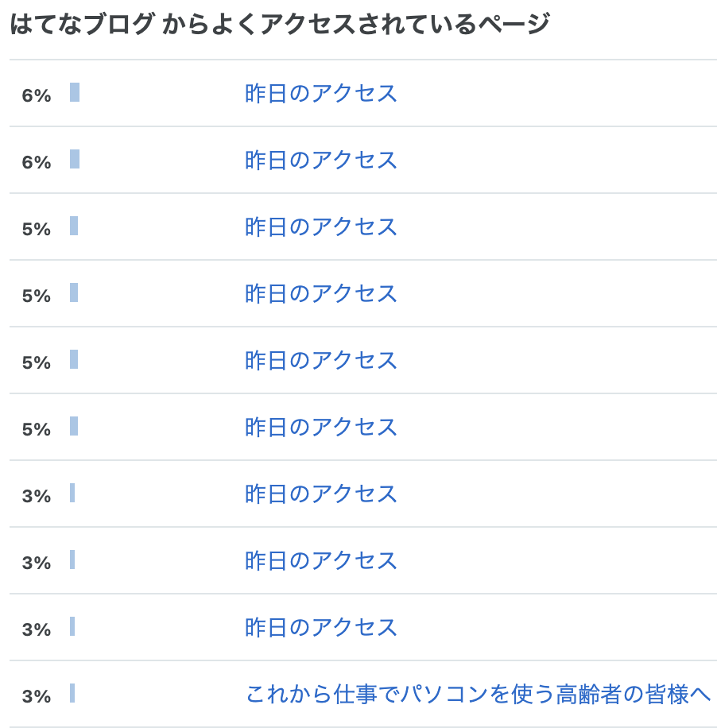Click the blue bar in the first 3% row
717x728 pixels.
(72, 493)
